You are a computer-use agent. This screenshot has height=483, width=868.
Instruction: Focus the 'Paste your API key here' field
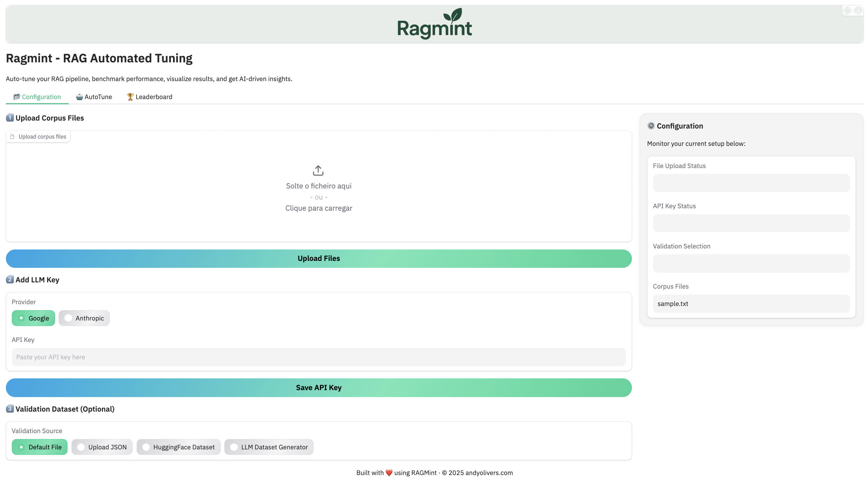click(x=319, y=357)
